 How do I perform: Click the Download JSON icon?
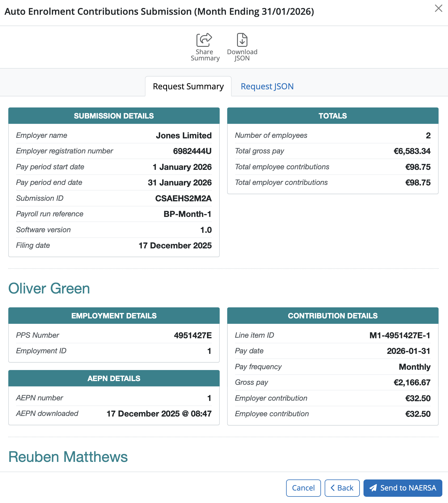pyautogui.click(x=242, y=40)
